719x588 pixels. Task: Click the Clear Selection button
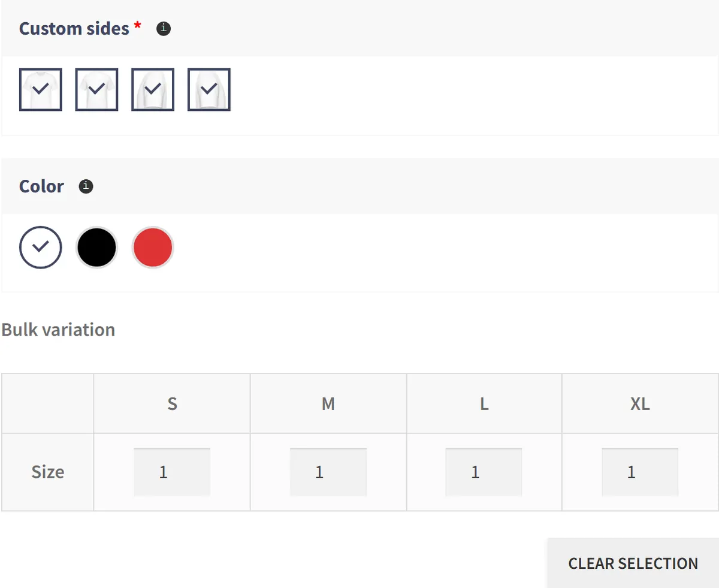(633, 563)
